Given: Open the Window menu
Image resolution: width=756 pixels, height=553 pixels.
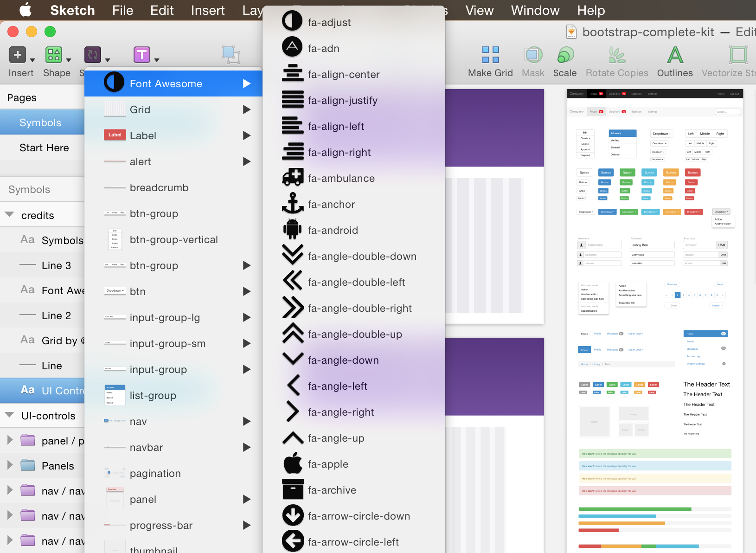Looking at the screenshot, I should (535, 10).
